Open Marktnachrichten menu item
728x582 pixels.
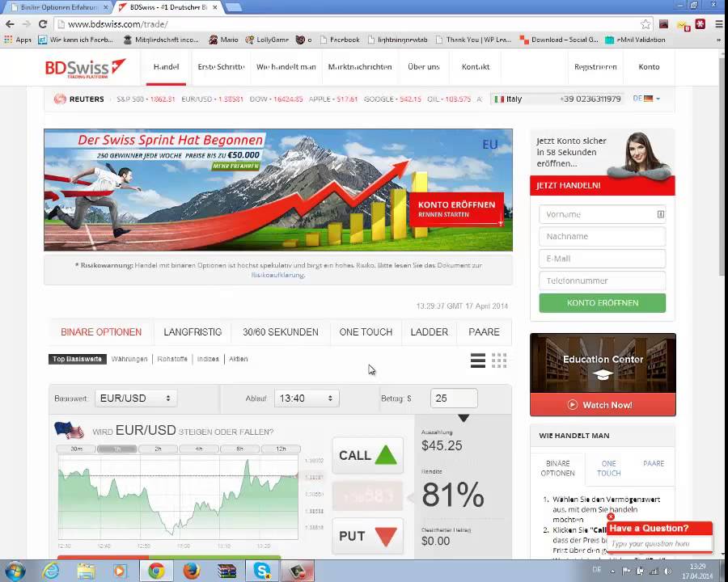pyautogui.click(x=360, y=67)
